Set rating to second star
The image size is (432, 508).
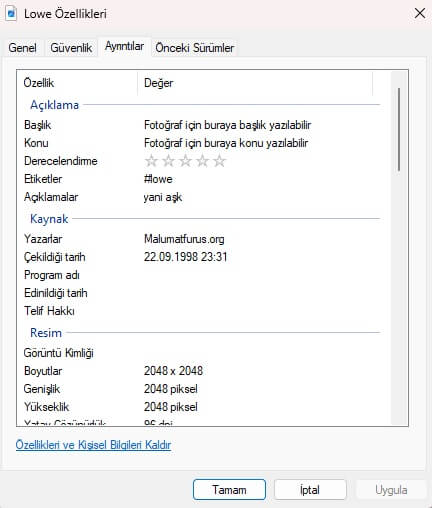168,161
